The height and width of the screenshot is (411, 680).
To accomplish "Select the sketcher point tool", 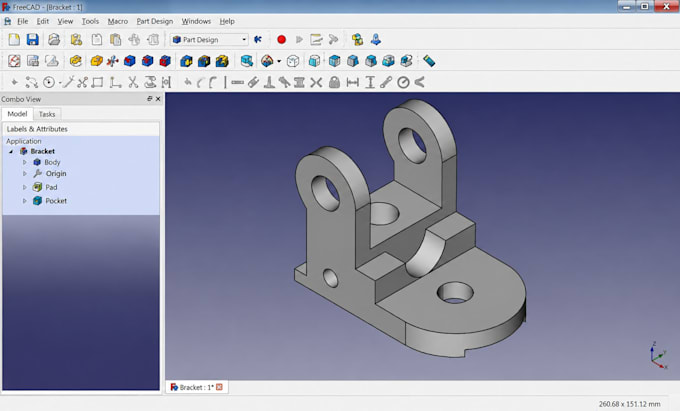I will point(14,82).
